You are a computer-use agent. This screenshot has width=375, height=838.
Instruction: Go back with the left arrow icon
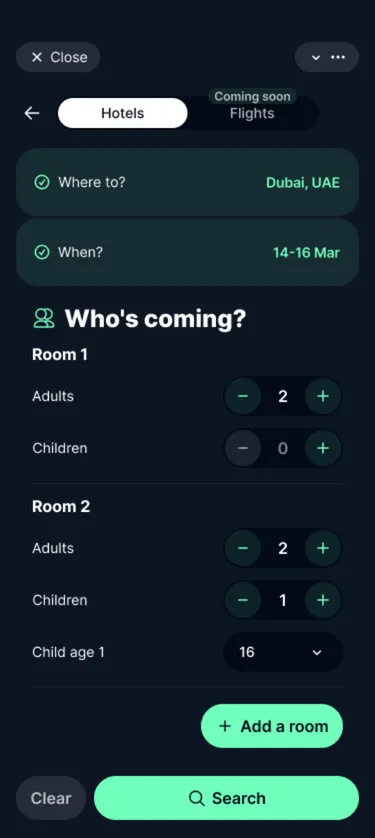(32, 113)
